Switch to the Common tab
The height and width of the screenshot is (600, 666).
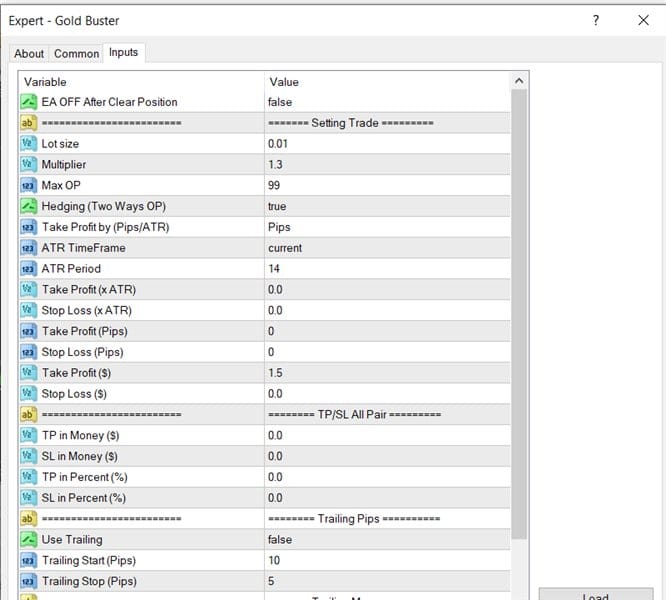coord(76,54)
